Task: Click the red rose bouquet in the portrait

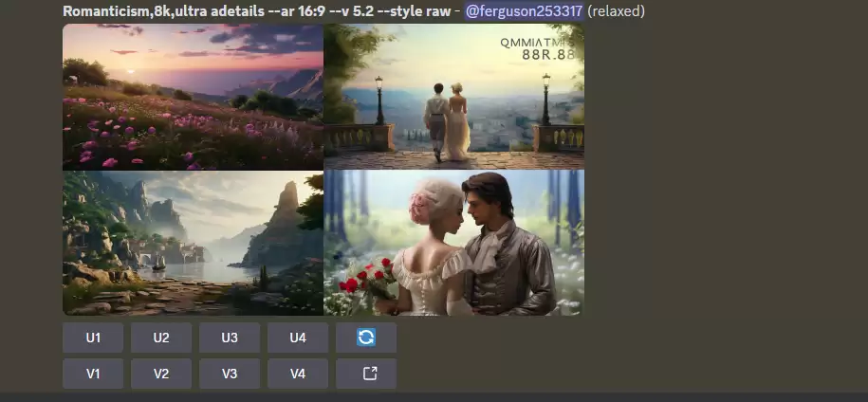Action: point(369,281)
